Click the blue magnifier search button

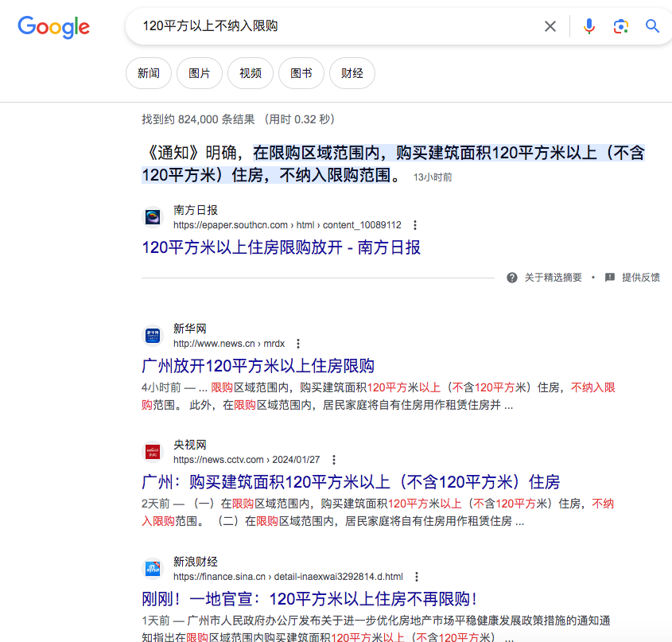[x=653, y=26]
